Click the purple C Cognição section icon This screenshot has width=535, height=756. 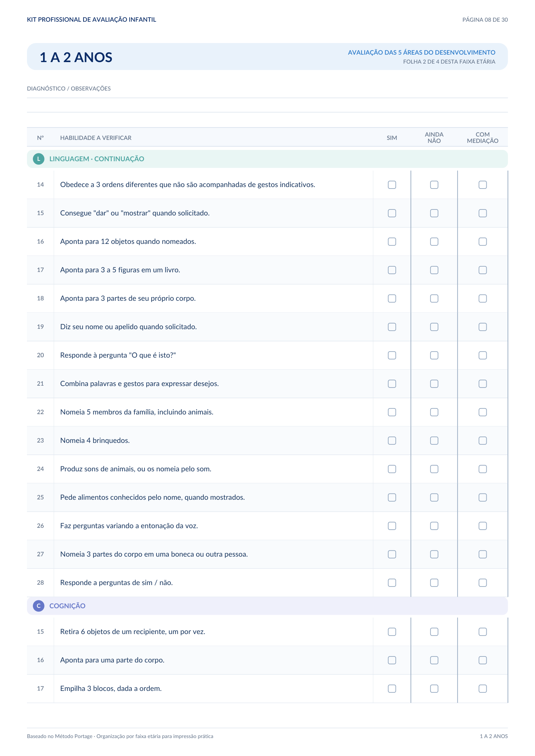tap(39, 606)
